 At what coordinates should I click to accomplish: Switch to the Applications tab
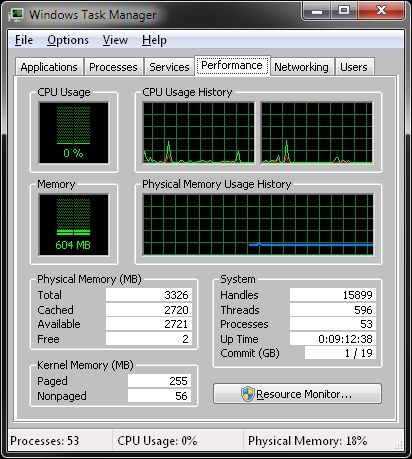(49, 67)
